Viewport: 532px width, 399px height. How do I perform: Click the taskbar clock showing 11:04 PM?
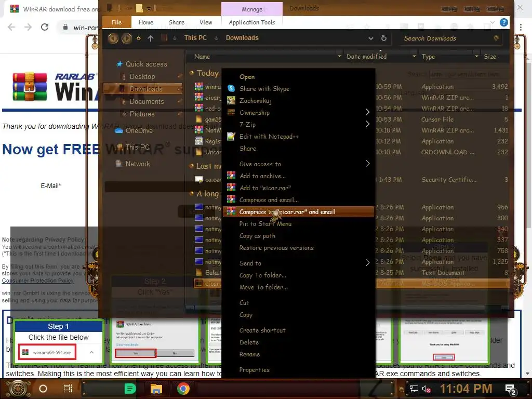pos(466,389)
